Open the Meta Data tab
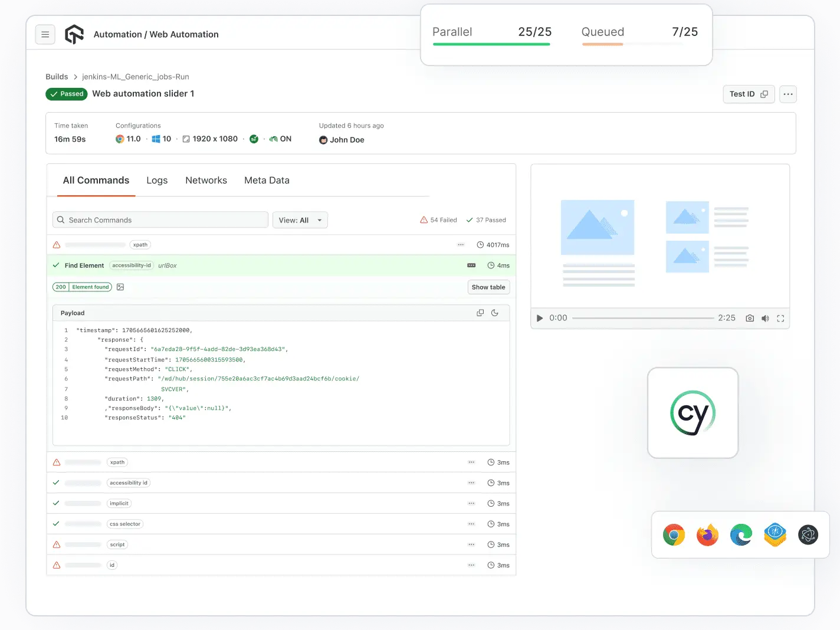 (x=267, y=181)
